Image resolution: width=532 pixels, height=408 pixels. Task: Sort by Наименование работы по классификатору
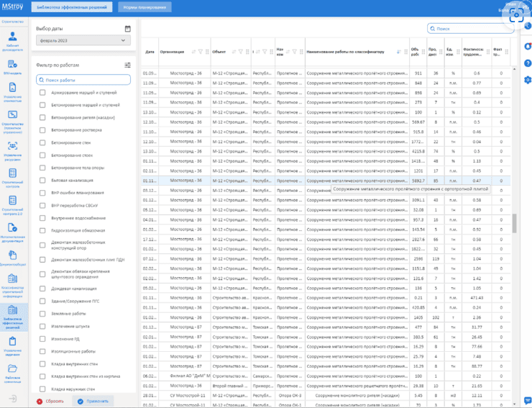point(399,52)
